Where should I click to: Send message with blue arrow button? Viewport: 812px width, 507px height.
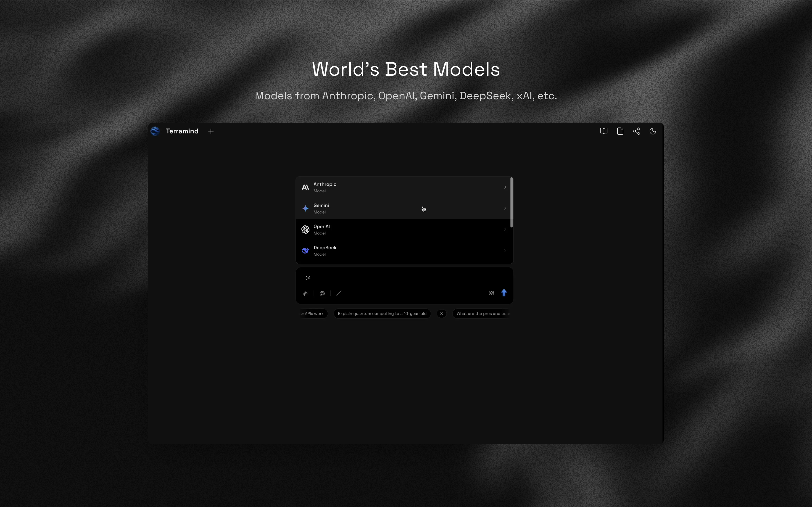[504, 293]
